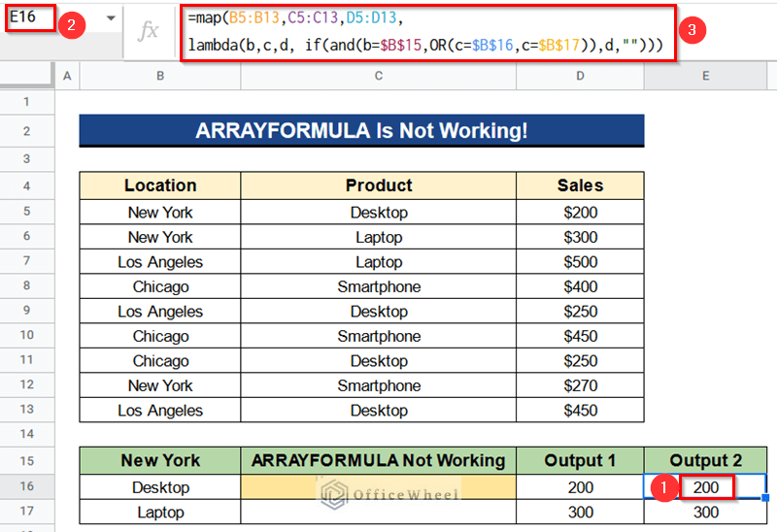Select the $270 sales cell

(580, 385)
